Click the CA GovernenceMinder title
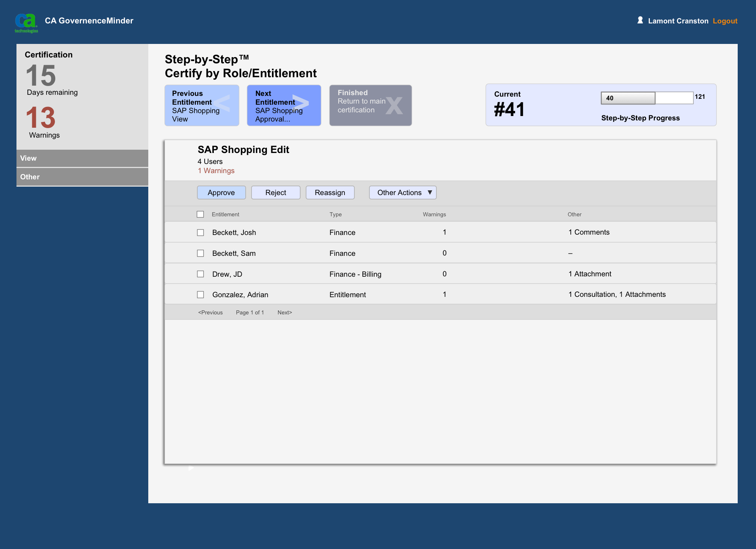 tap(89, 20)
